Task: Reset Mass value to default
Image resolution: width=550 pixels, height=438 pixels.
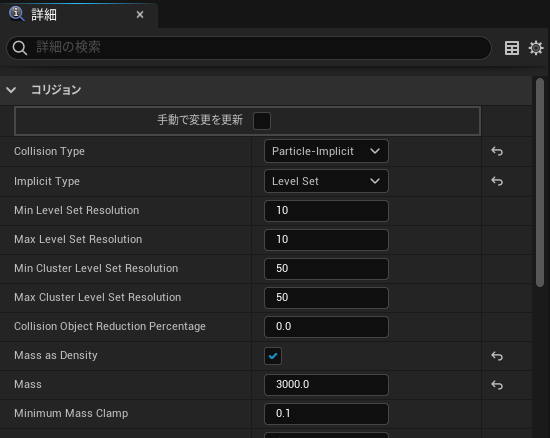Action: (x=497, y=385)
